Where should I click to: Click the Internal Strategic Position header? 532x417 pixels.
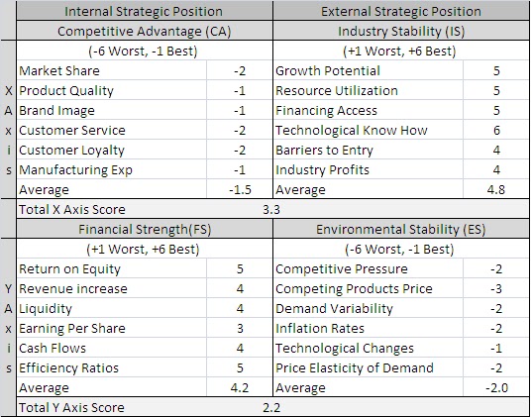pos(145,11)
